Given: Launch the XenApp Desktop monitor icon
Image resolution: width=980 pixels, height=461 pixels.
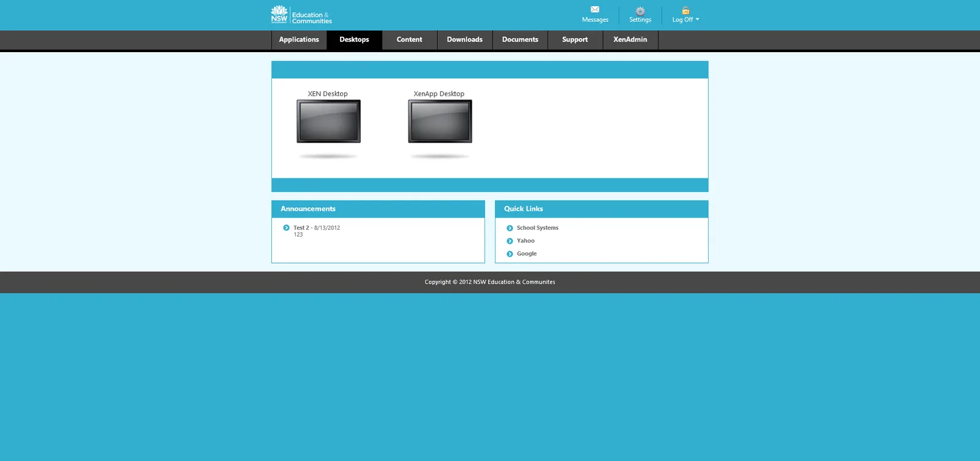Looking at the screenshot, I should [x=440, y=121].
